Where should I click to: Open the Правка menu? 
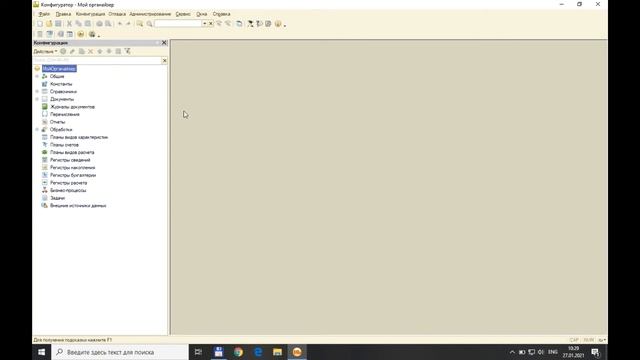pyautogui.click(x=63, y=14)
